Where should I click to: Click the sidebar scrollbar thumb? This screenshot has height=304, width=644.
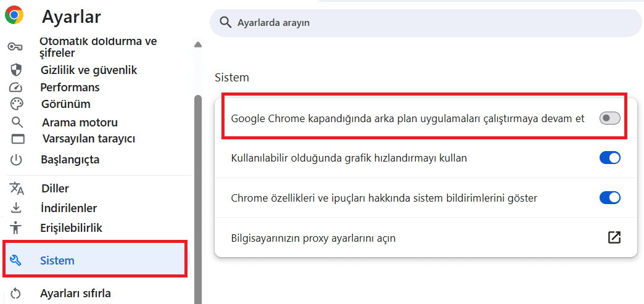pos(198,199)
